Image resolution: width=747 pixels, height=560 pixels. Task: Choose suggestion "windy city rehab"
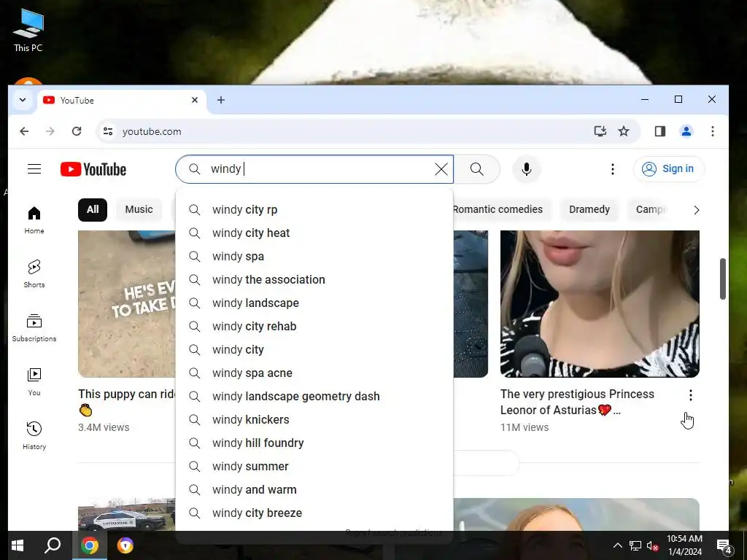point(314,327)
